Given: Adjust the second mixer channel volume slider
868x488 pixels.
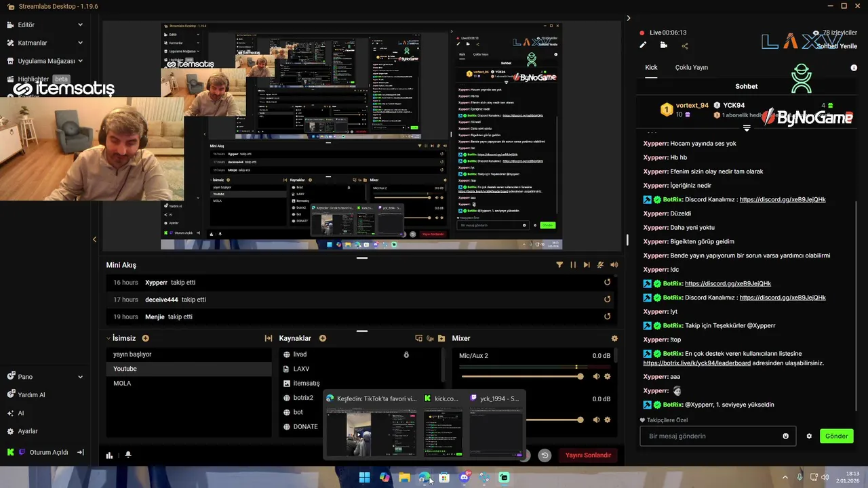Looking at the screenshot, I should pyautogui.click(x=553, y=420).
